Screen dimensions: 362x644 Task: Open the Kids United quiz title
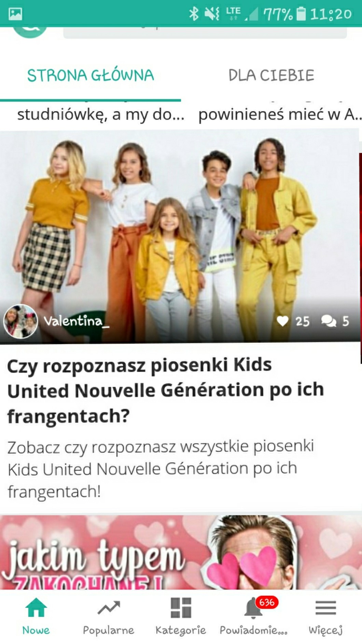click(166, 390)
